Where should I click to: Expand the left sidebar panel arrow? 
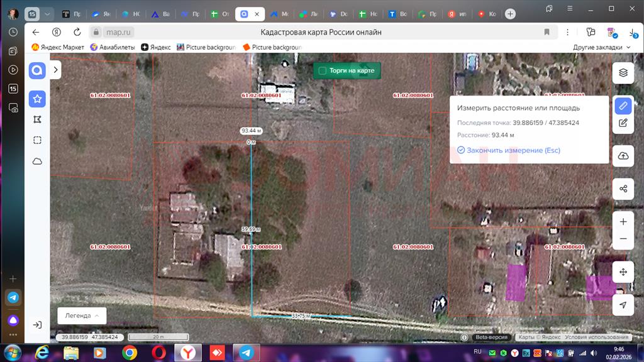(55, 70)
